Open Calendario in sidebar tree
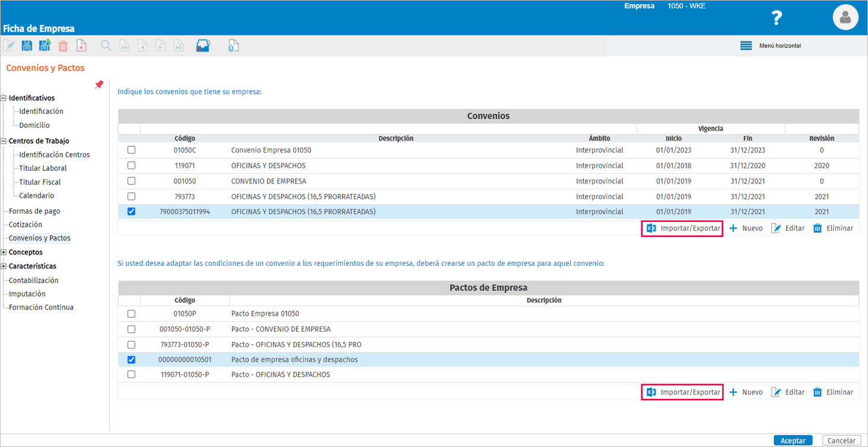 tap(37, 196)
